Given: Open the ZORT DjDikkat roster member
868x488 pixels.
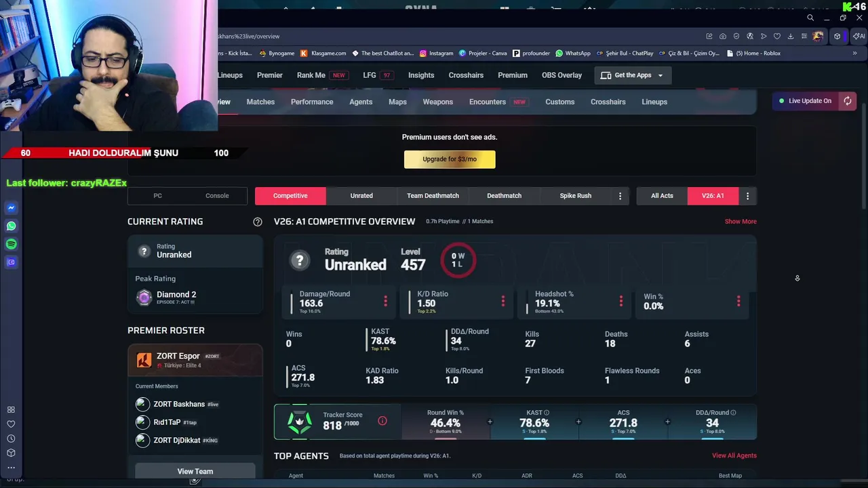Looking at the screenshot, I should tap(176, 441).
